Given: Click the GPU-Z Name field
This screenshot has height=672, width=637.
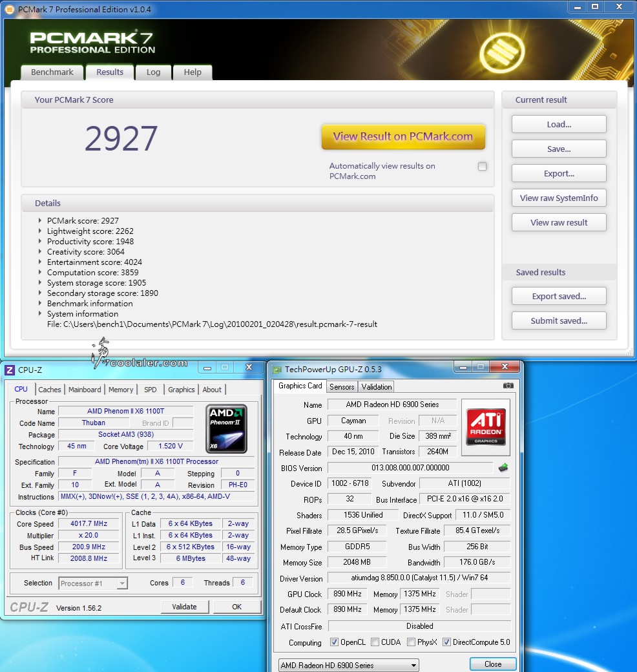Looking at the screenshot, I should (x=392, y=404).
